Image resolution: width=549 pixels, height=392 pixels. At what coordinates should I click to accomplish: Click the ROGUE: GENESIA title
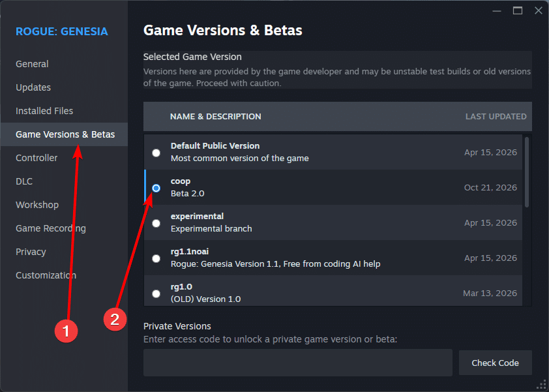click(62, 31)
